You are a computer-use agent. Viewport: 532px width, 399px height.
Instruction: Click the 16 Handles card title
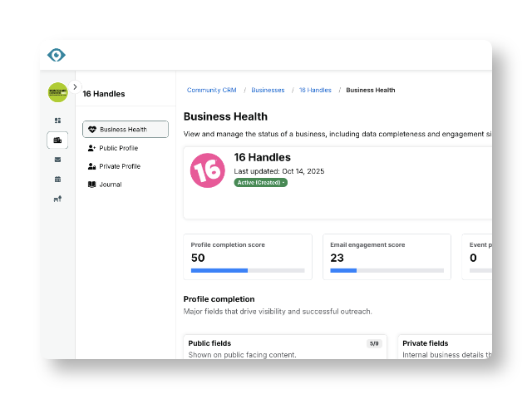coord(263,157)
